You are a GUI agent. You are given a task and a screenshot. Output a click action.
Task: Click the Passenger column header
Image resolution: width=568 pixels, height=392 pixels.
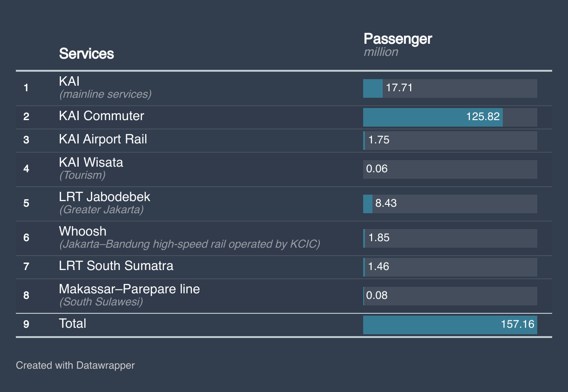click(397, 39)
